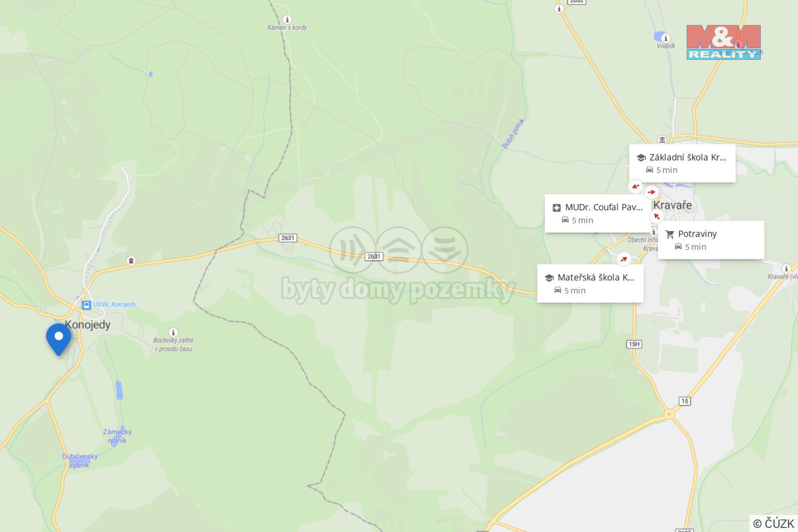This screenshot has width=798, height=532.
Task: Click the Konojedy village label
Action: pyautogui.click(x=88, y=325)
